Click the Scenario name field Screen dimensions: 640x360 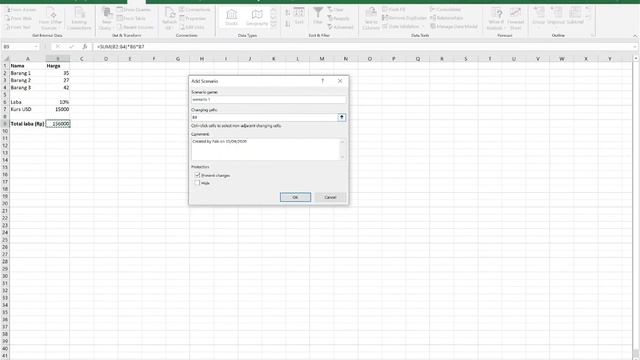pyautogui.click(x=268, y=100)
